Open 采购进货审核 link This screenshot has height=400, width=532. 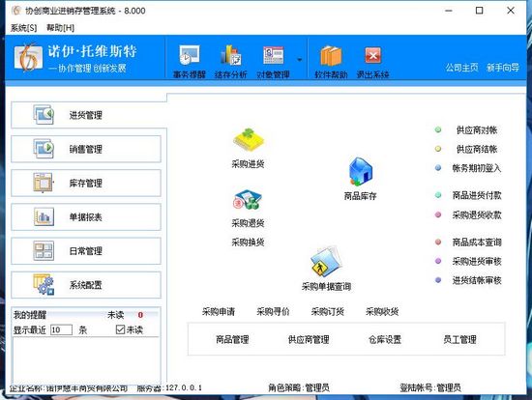pos(477,262)
